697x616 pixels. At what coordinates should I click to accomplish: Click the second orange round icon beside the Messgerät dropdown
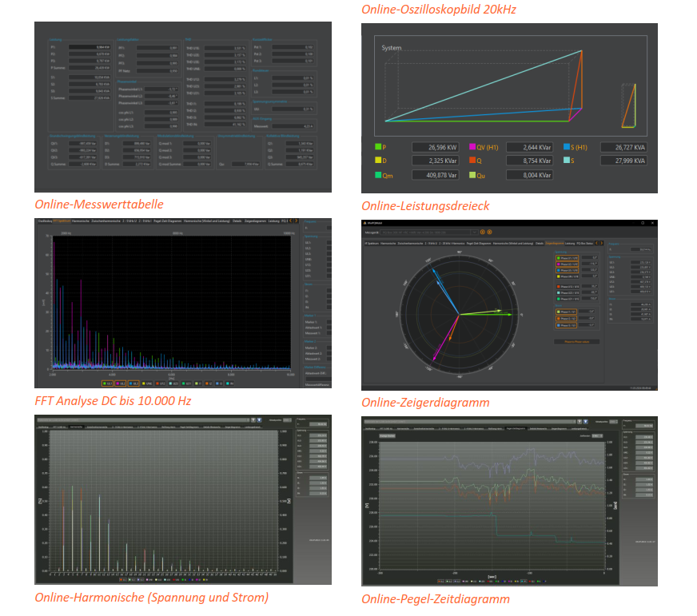(x=489, y=232)
